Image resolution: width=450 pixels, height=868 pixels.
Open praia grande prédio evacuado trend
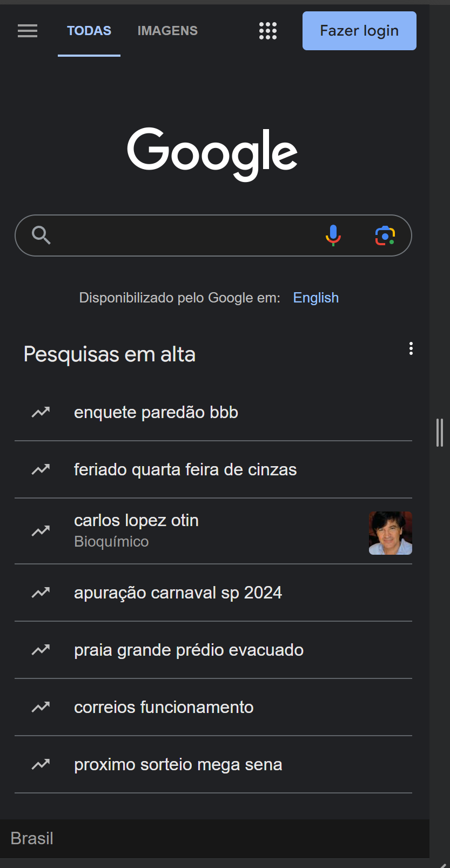[189, 650]
